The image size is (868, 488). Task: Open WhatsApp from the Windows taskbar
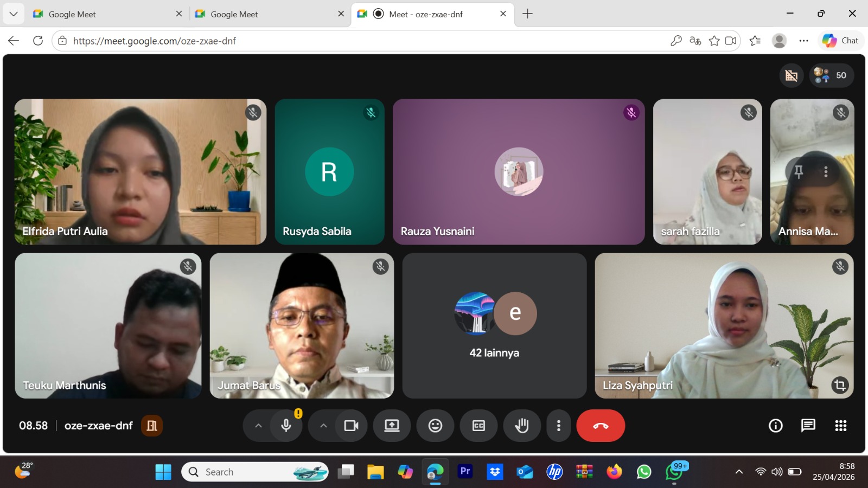tap(644, 472)
